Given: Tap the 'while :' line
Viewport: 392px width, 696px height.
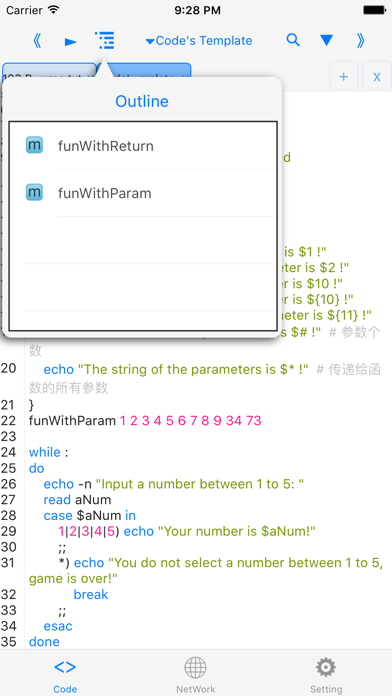Looking at the screenshot, I should [x=48, y=452].
